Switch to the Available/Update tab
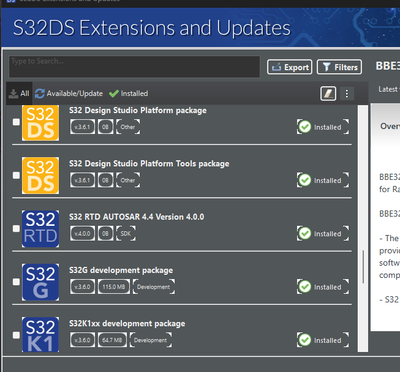Image resolution: width=400 pixels, height=372 pixels. [69, 94]
